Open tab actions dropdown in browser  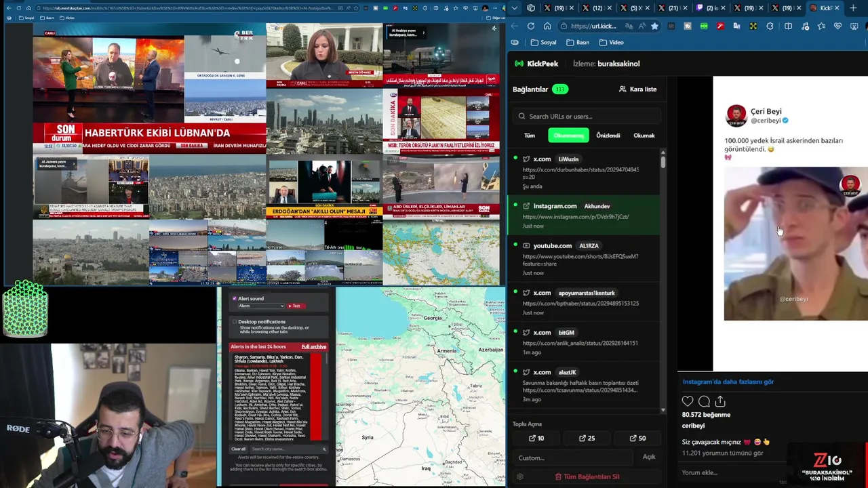coord(515,8)
